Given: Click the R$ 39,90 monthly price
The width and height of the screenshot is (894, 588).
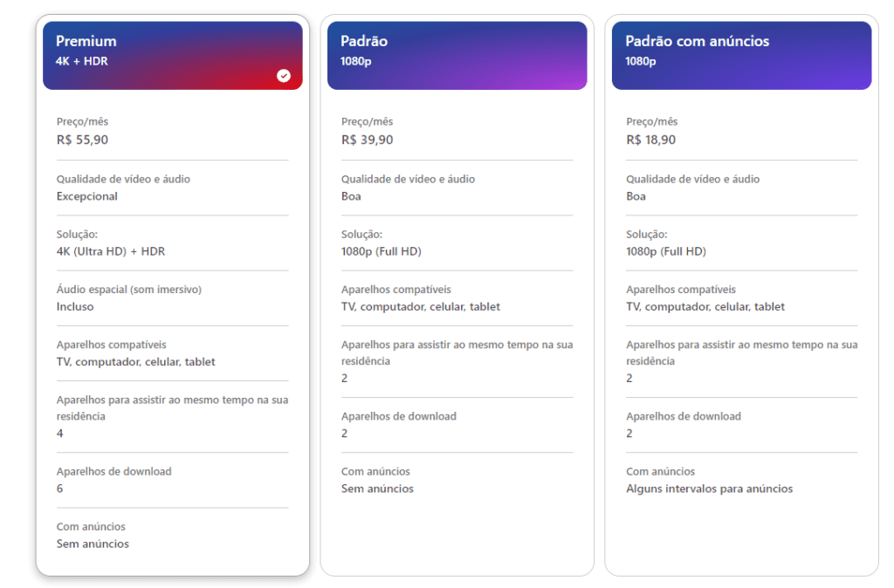Looking at the screenshot, I should [x=367, y=140].
